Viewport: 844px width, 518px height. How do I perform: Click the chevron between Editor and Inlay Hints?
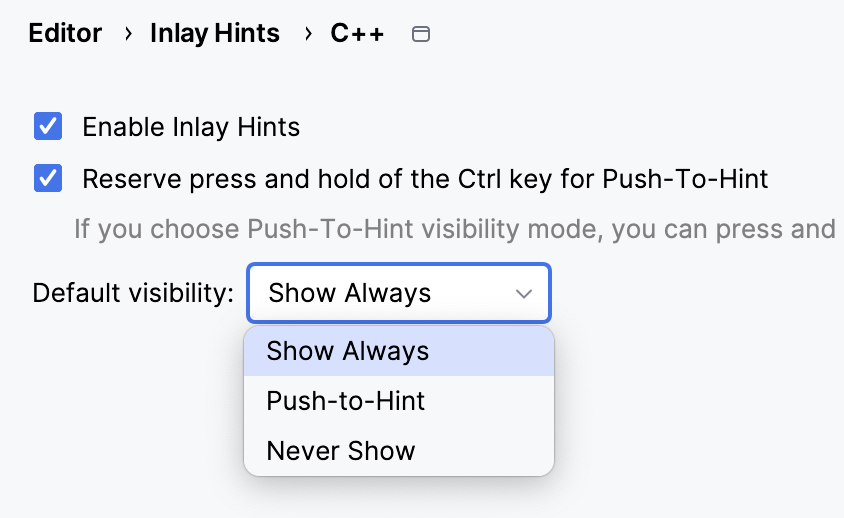pos(127,34)
